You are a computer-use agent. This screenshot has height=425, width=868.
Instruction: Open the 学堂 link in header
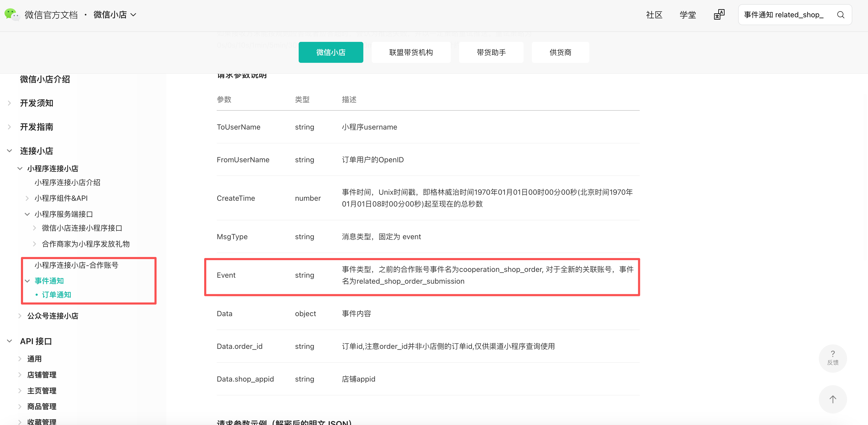[687, 15]
